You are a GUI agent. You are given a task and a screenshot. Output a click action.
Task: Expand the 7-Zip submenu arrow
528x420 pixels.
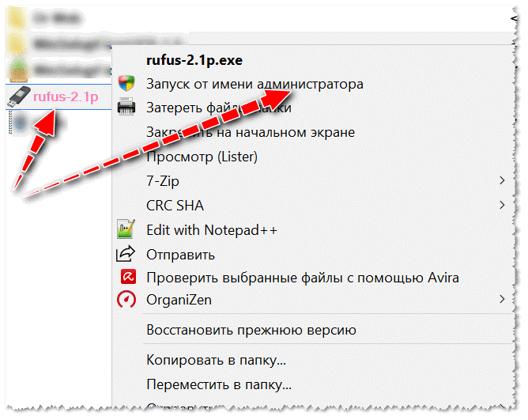click(502, 180)
